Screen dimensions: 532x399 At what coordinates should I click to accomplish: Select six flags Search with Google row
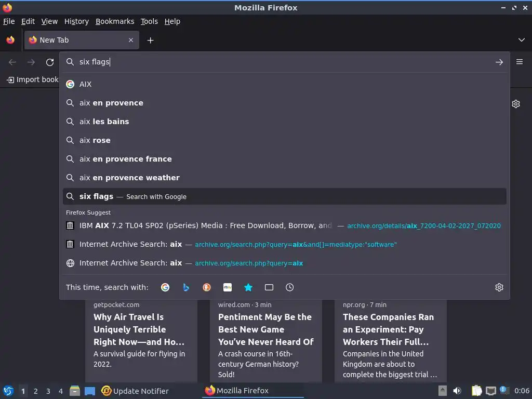(284, 196)
